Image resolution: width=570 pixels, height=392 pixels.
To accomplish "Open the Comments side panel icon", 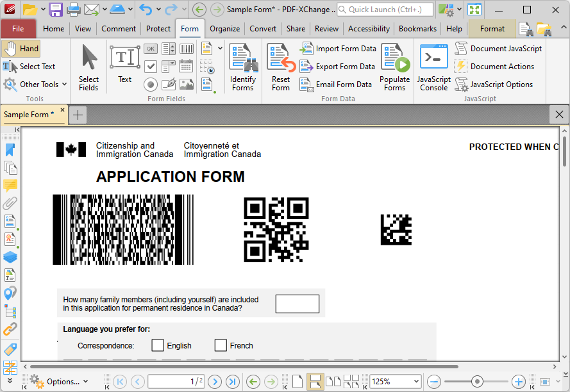I will point(10,186).
